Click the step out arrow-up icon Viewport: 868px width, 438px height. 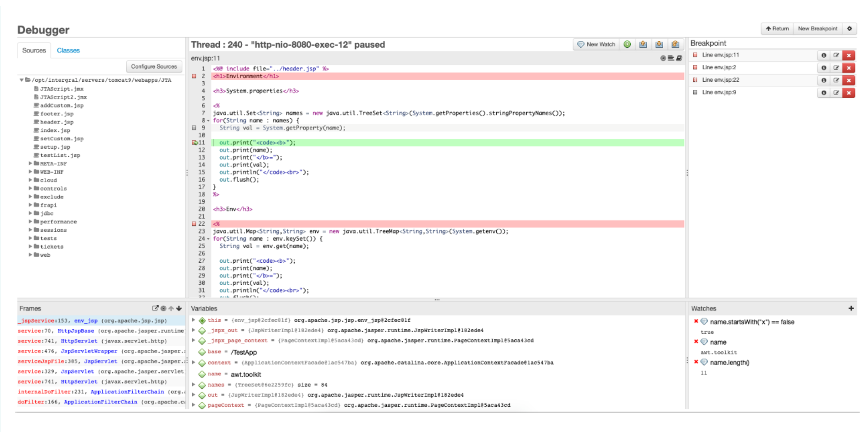pos(643,44)
